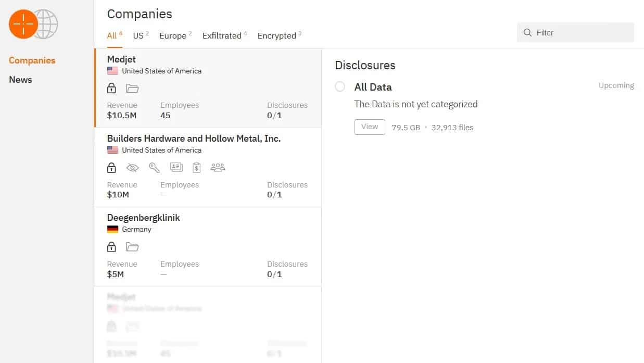
Task: Click the folder icon on the top Medjet card
Action: pyautogui.click(x=132, y=89)
